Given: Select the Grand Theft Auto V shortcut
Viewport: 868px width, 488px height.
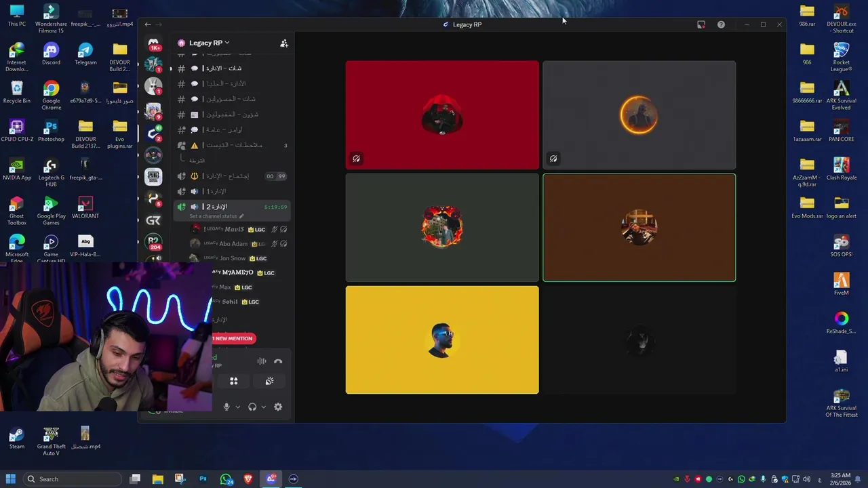Looking at the screenshot, I should [x=51, y=441].
